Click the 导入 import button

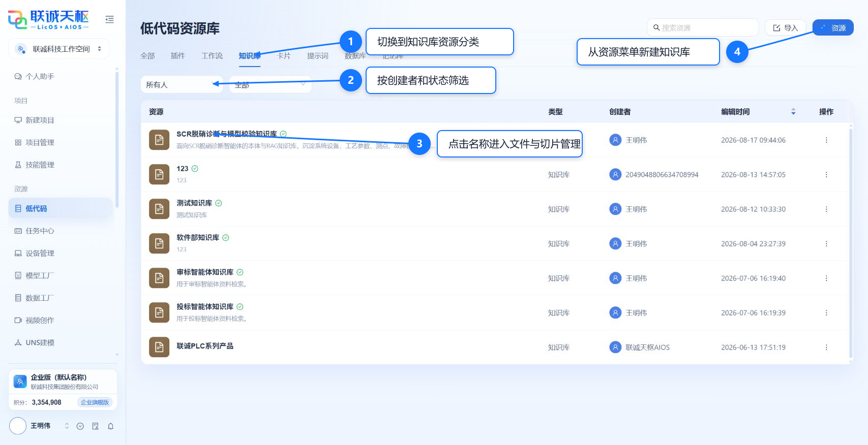tap(786, 28)
